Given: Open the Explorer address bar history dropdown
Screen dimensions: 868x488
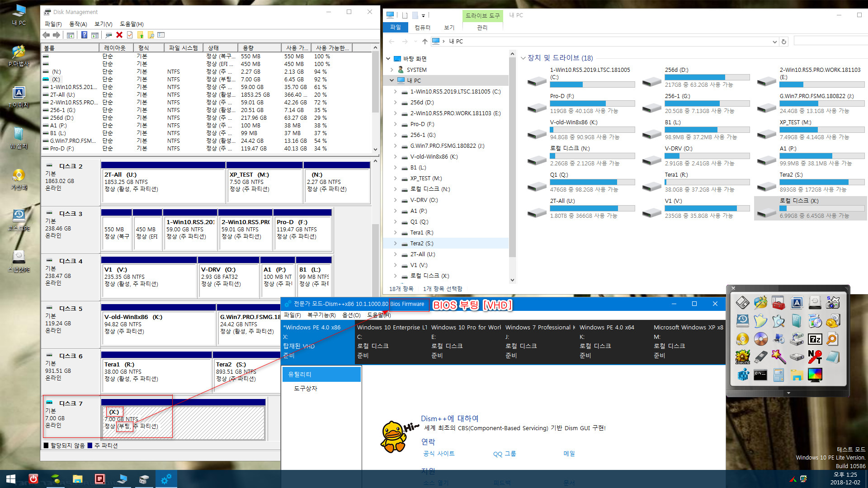Looking at the screenshot, I should 775,42.
